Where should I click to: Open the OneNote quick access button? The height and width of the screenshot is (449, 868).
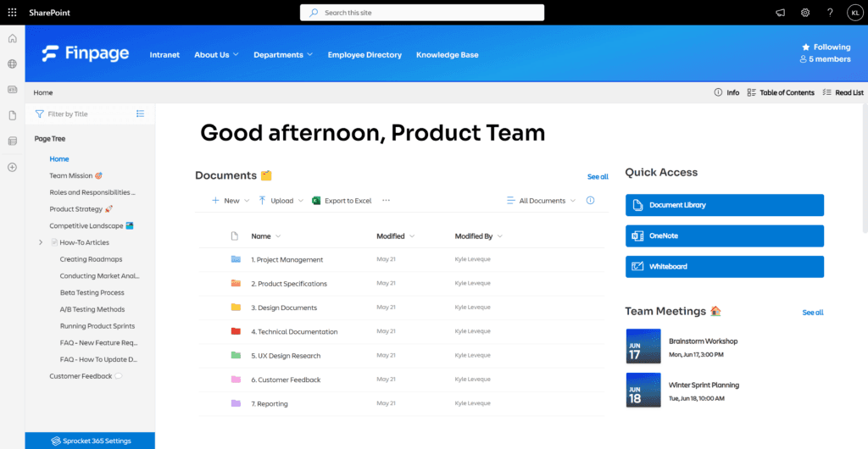click(725, 236)
